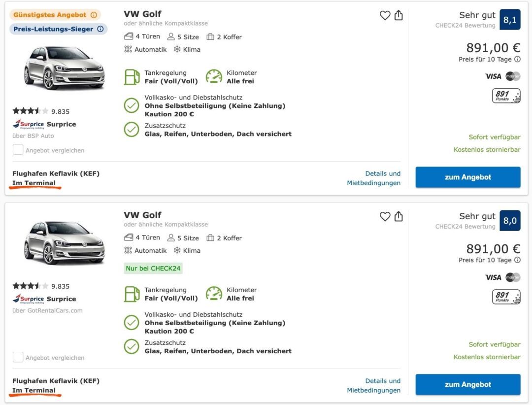Share the second VW Golf offer

coord(399,216)
